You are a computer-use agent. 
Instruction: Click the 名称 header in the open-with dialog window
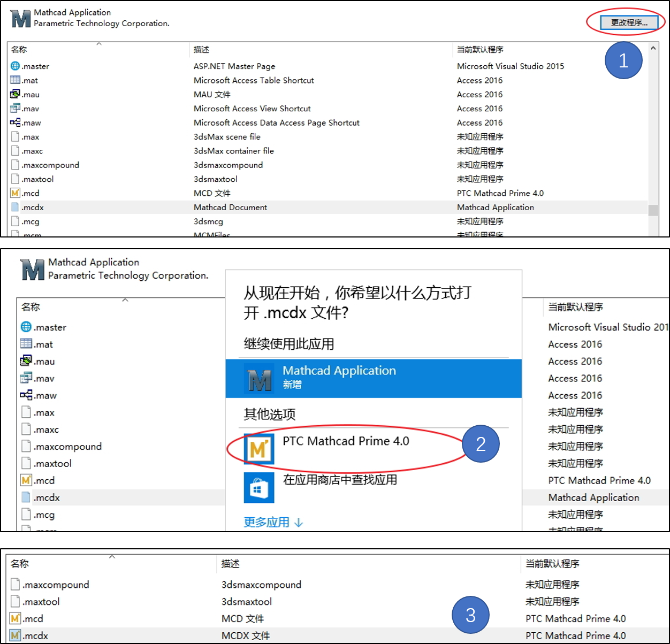click(x=31, y=307)
